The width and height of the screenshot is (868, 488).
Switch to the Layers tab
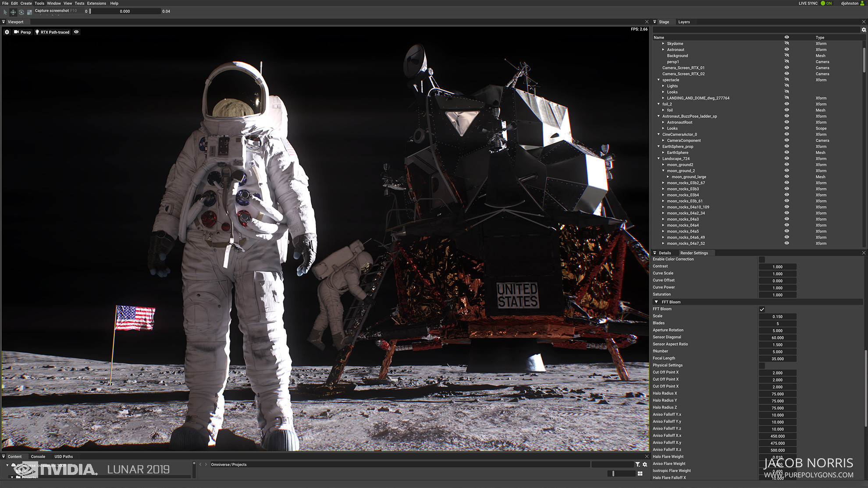coord(684,21)
